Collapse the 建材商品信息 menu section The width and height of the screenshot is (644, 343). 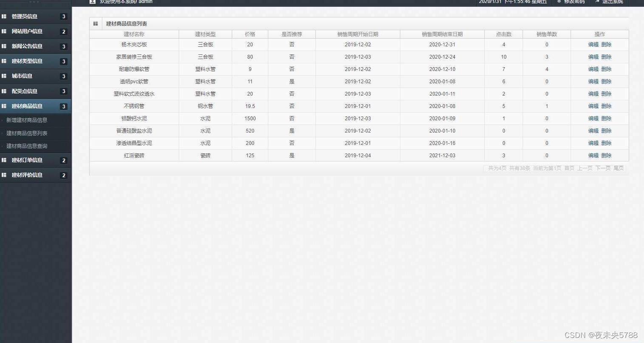[x=36, y=106]
